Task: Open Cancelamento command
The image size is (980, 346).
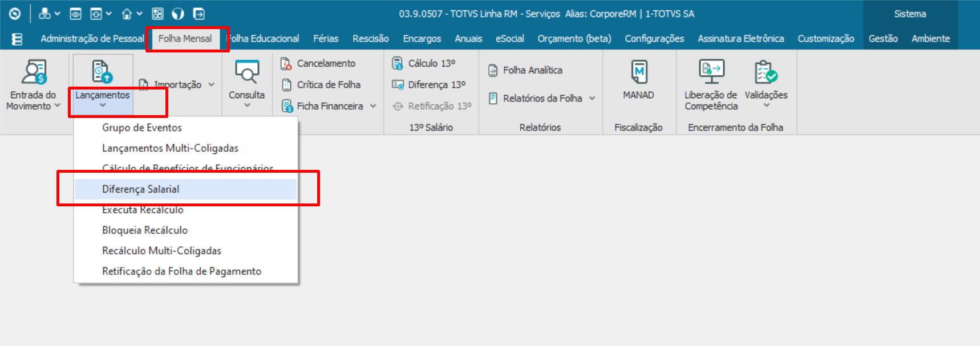Action: point(326,63)
